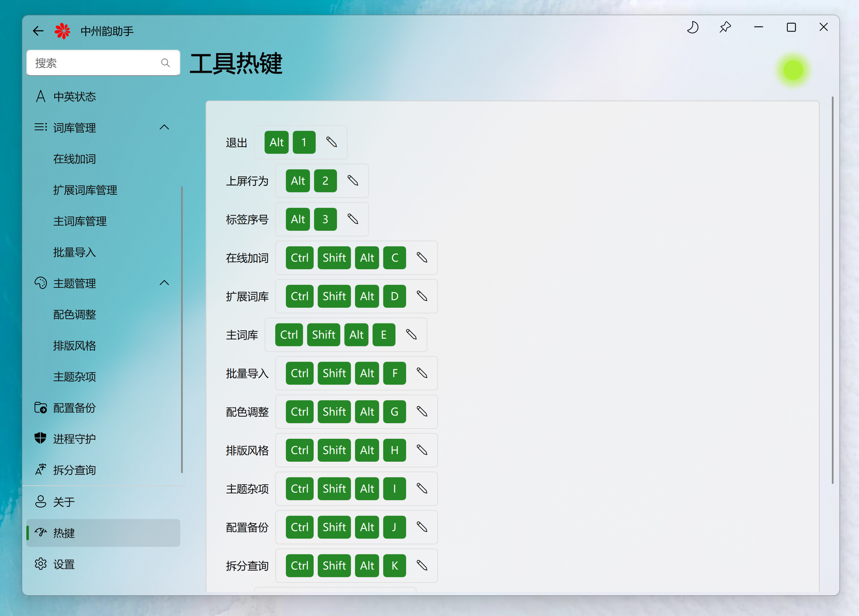Toggle dark mode moon icon
The image size is (859, 616).
pyautogui.click(x=692, y=27)
